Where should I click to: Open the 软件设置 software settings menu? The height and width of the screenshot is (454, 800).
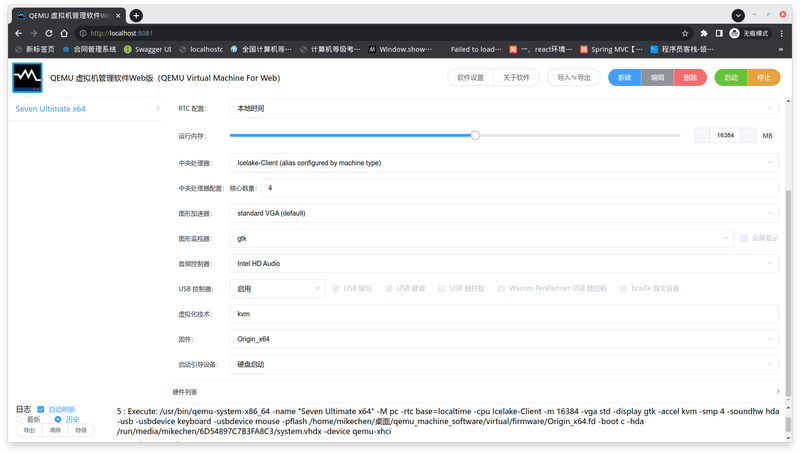point(470,78)
